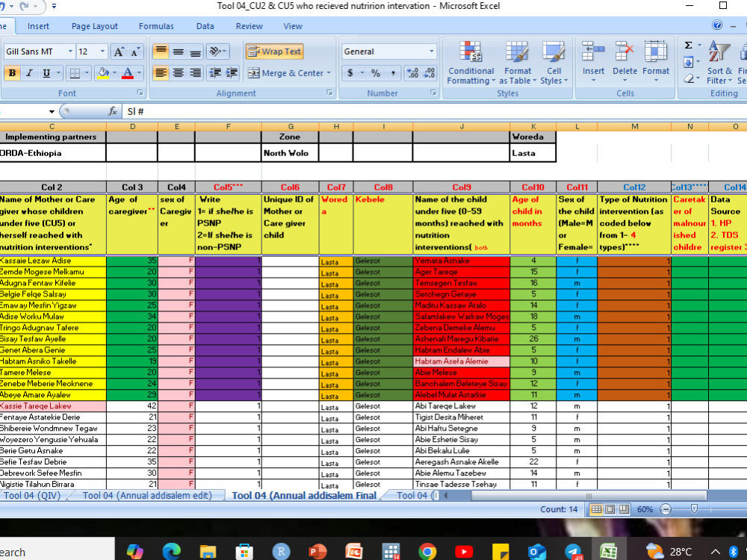747x560 pixels.
Task: Switch to Normal view icon
Action: point(595,509)
